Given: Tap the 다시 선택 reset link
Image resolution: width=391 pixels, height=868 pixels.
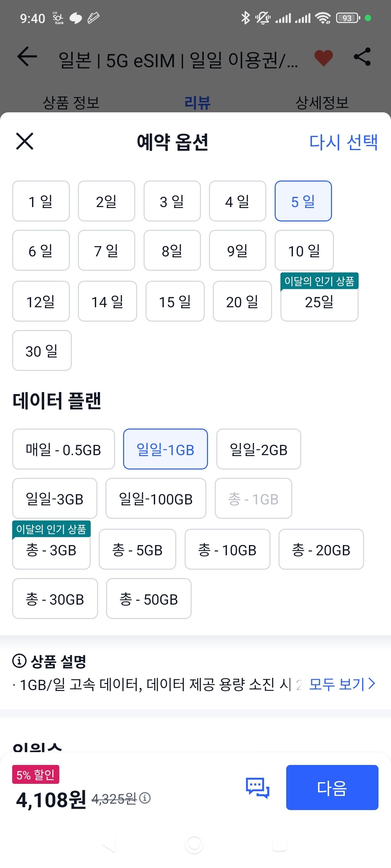Looking at the screenshot, I should coord(343,142).
